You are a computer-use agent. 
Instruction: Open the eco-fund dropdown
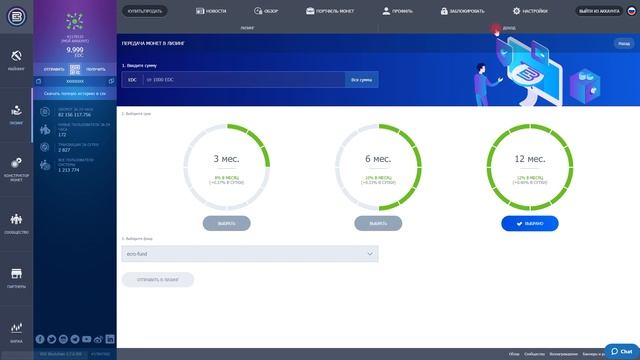pyautogui.click(x=250, y=253)
